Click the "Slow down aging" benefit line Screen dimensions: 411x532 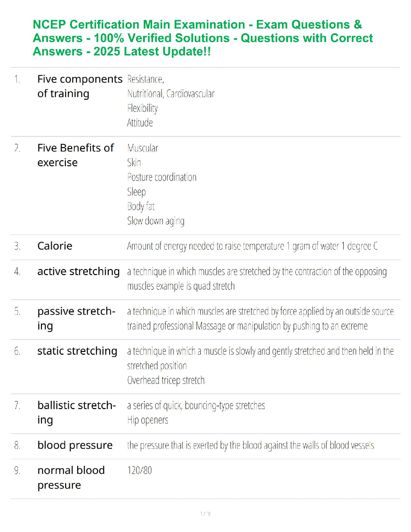(x=155, y=221)
